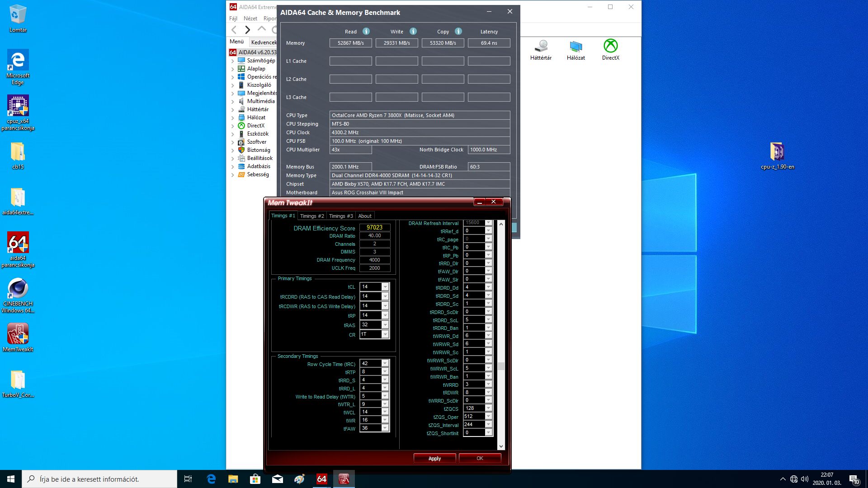Select the aida64extreme folder icon
Screen dimensions: 868x488
18,202
